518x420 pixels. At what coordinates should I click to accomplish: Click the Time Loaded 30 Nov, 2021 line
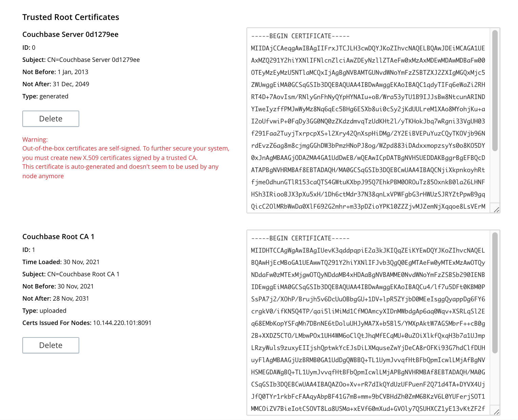61,262
